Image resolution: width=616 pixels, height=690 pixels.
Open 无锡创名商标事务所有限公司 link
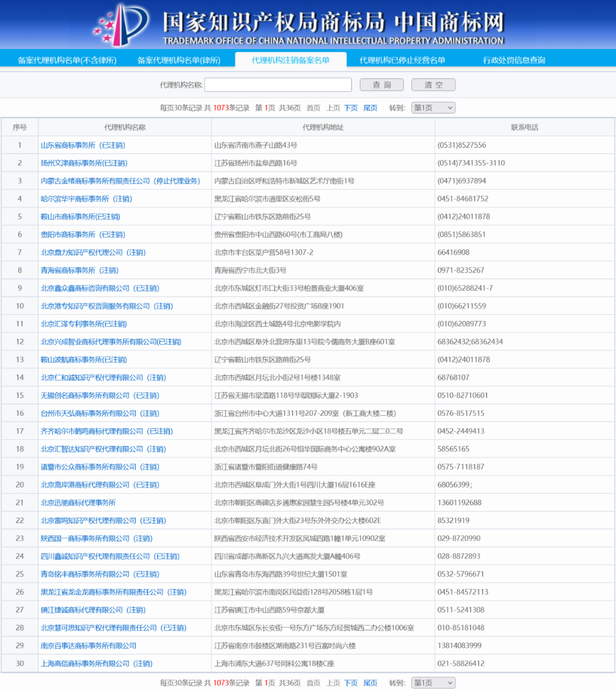click(100, 396)
